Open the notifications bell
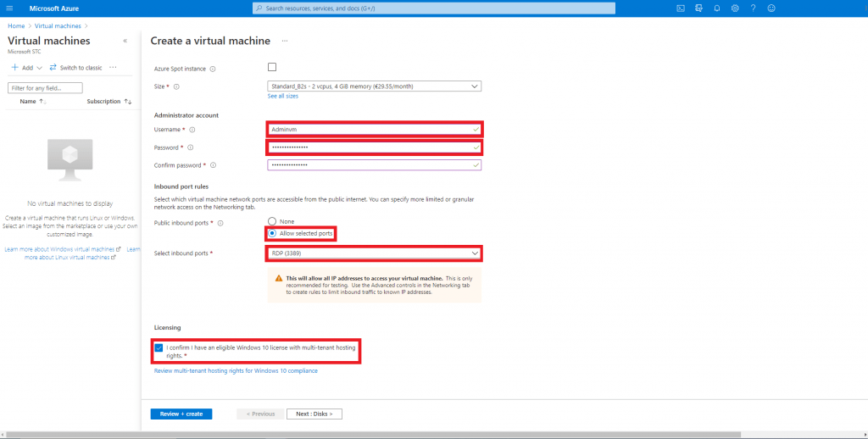The image size is (868, 439). tap(717, 8)
